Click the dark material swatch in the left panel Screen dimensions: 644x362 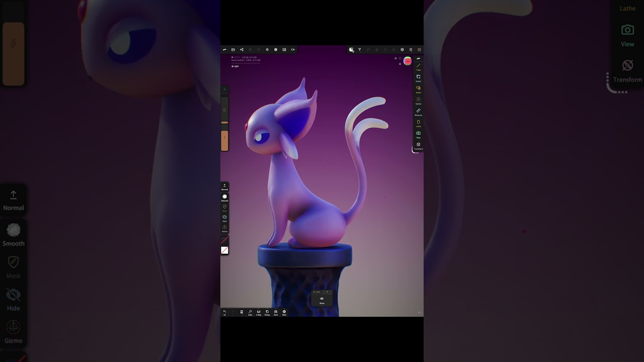coord(224,240)
